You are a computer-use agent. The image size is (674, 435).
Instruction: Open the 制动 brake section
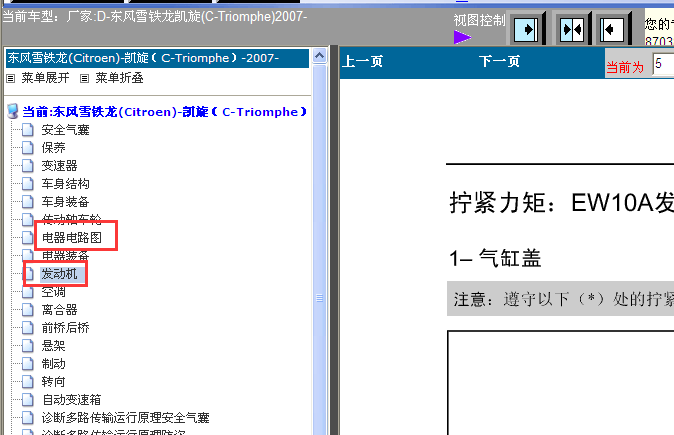click(x=53, y=364)
